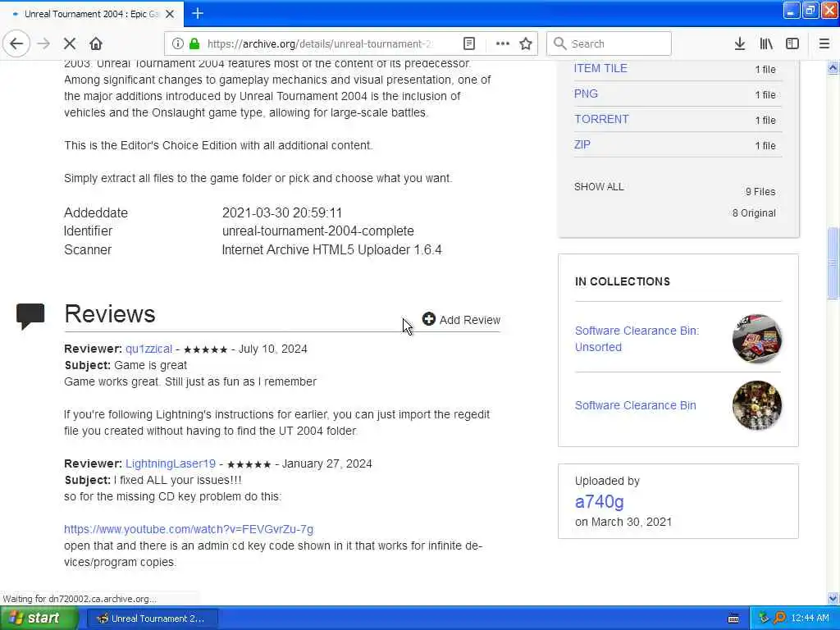Image resolution: width=840 pixels, height=630 pixels.
Task: Open the Library bookmarks and history icon
Action: (766, 43)
